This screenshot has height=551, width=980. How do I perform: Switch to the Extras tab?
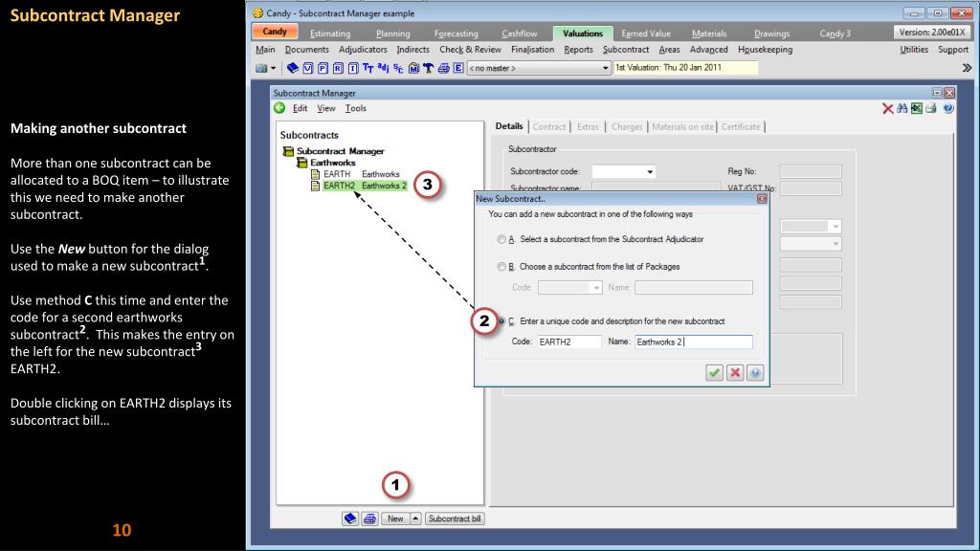588,127
